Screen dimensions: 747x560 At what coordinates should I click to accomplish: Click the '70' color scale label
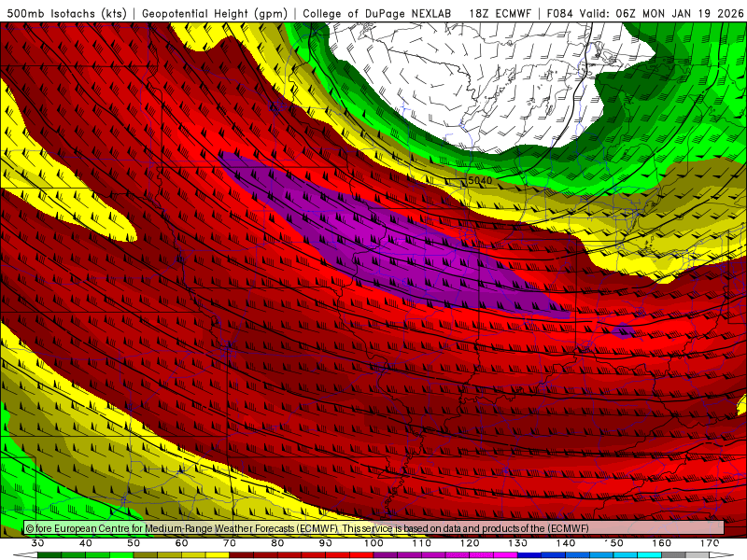(230, 543)
